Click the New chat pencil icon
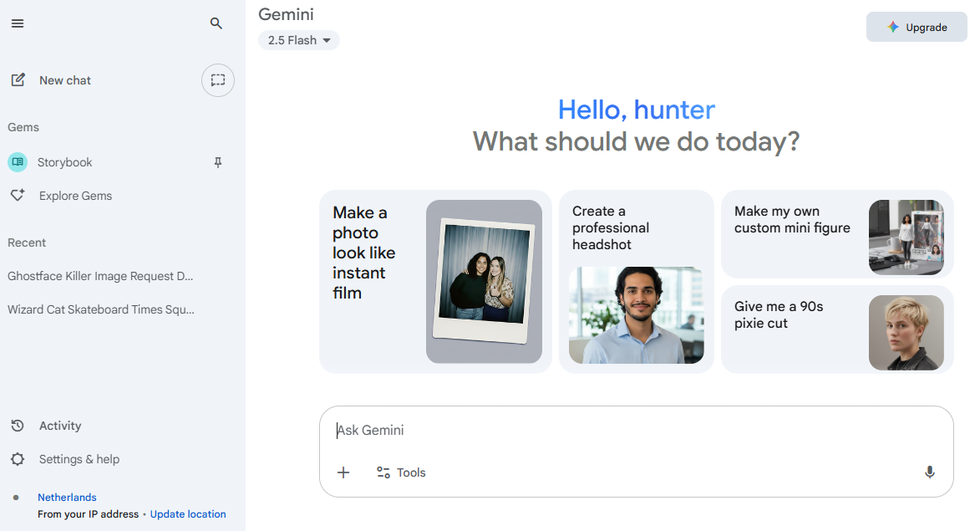The image size is (980, 531). [18, 80]
